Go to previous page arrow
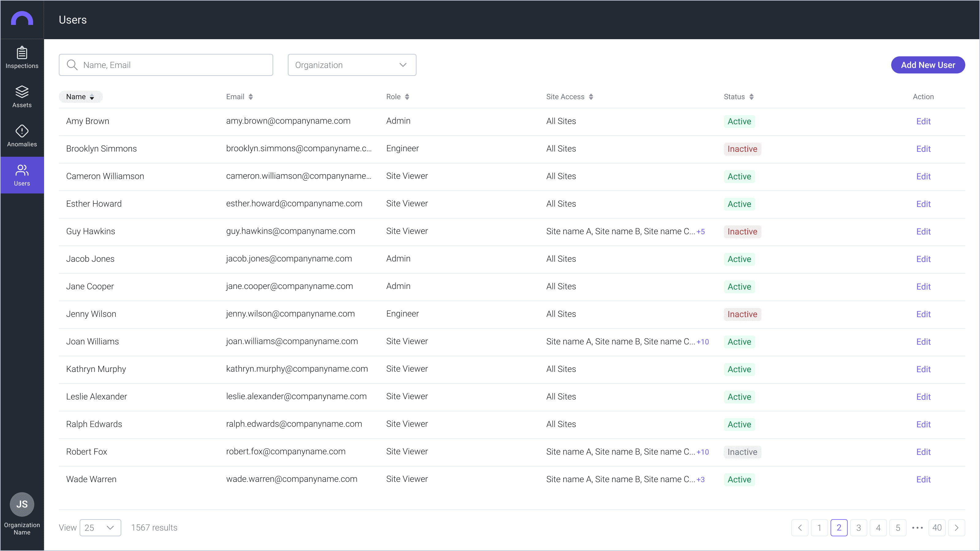The height and width of the screenshot is (551, 980). pyautogui.click(x=800, y=528)
